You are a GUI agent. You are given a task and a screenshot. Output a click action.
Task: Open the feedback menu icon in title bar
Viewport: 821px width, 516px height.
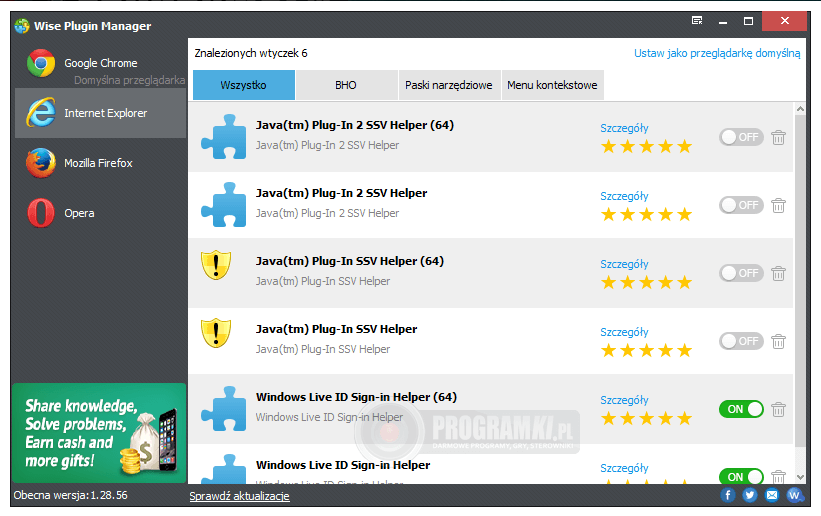pyautogui.click(x=697, y=21)
